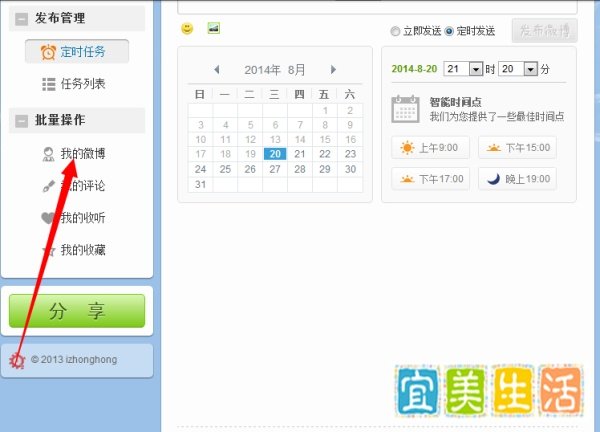
Task: Click the calendar icon beside 智能时间点
Action: click(405, 109)
